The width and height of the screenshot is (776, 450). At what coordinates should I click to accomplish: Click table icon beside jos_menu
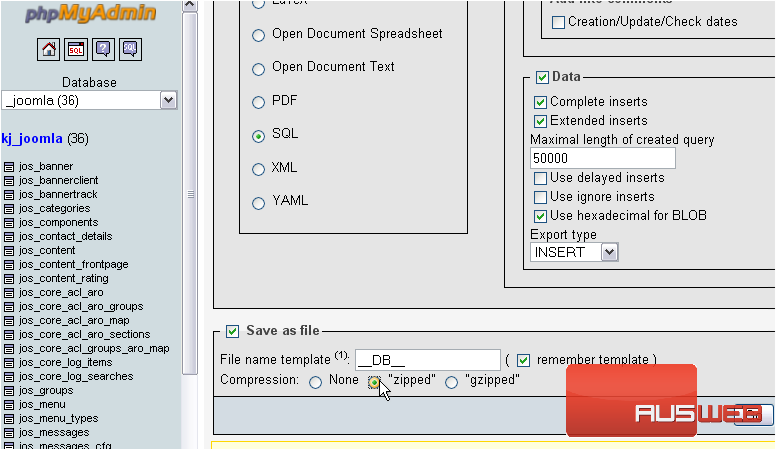(9, 405)
